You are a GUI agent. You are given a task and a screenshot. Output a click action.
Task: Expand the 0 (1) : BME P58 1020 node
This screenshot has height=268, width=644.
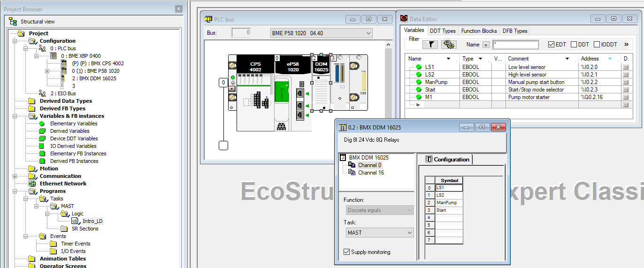pyautogui.click(x=47, y=71)
